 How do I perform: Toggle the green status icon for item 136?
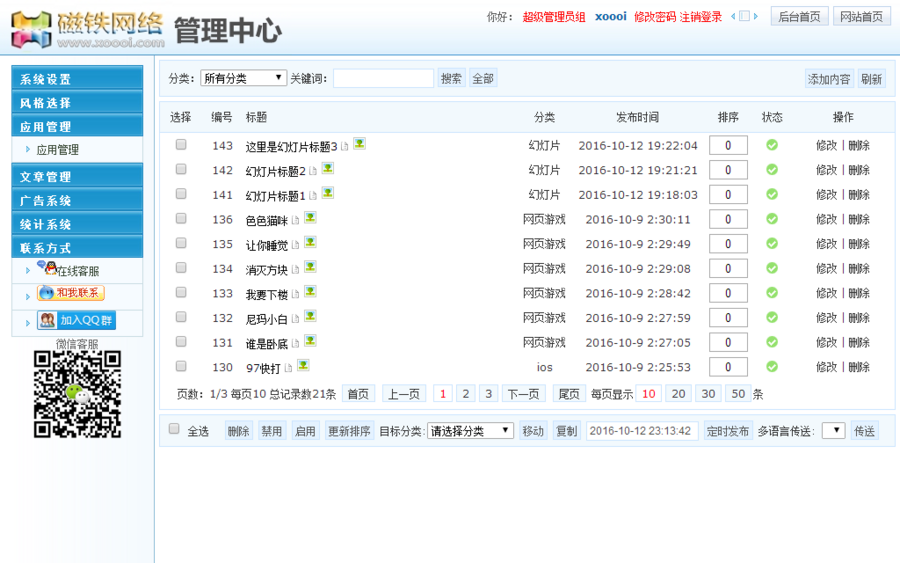772,219
